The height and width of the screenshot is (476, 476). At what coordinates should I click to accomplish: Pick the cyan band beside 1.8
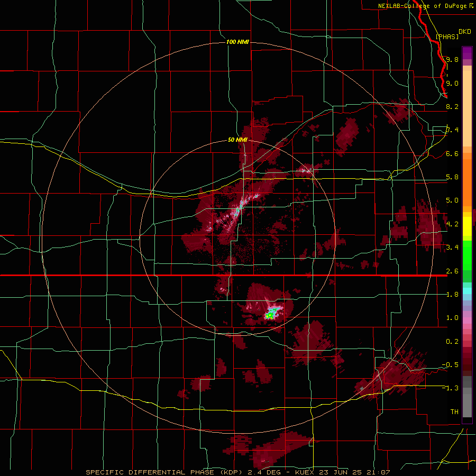467,291
